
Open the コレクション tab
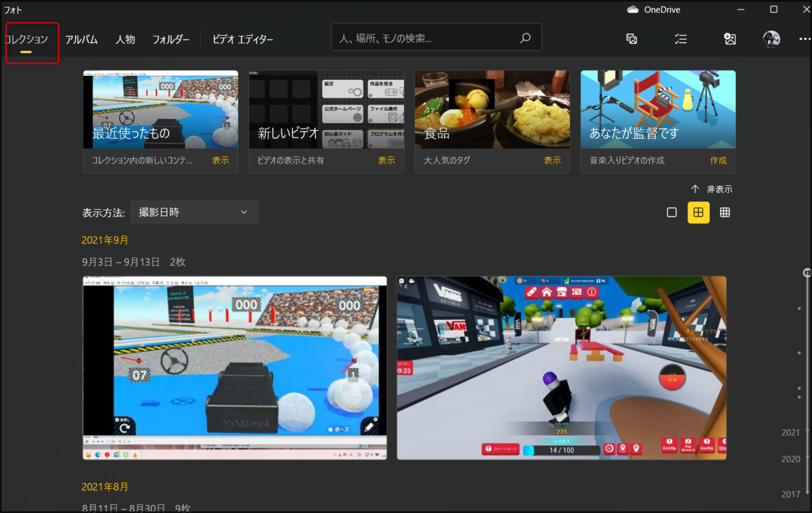point(26,40)
